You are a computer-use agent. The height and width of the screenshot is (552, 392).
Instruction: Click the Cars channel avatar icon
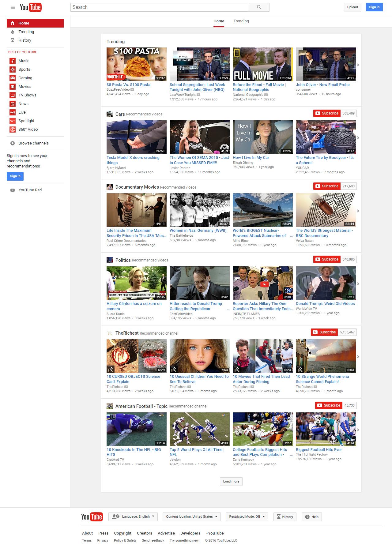click(110, 114)
